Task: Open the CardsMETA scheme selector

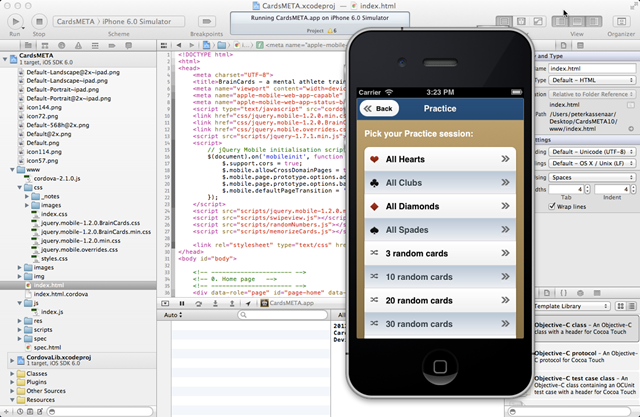Action: (x=118, y=21)
